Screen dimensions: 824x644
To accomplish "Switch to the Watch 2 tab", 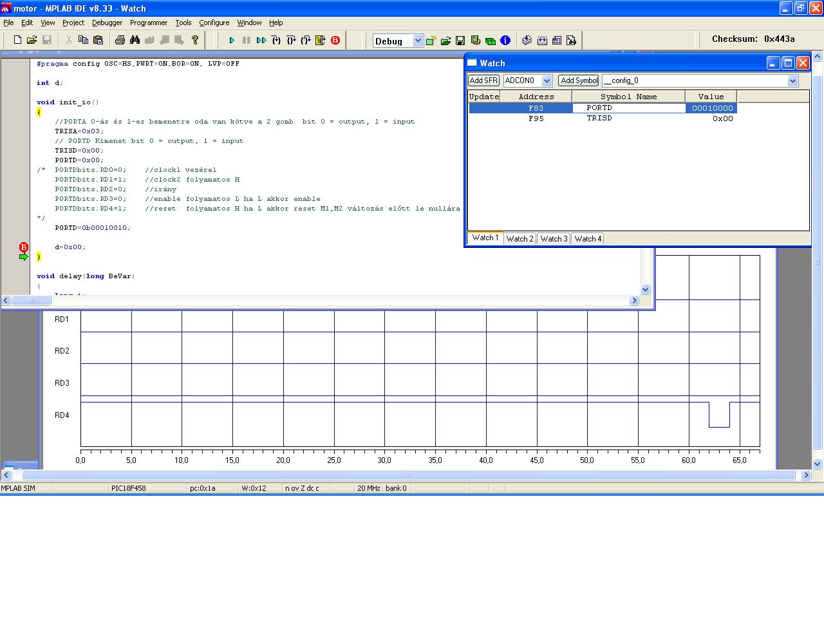I will pyautogui.click(x=520, y=238).
